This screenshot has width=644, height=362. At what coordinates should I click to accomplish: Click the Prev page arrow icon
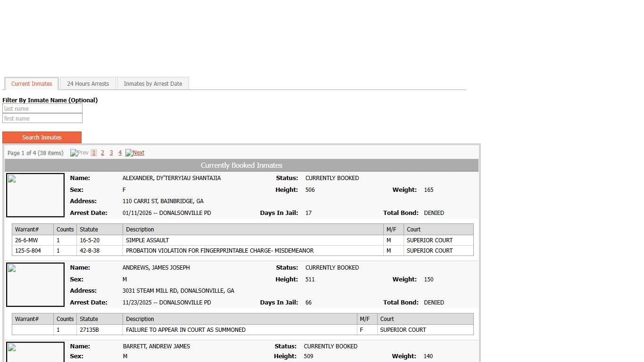74,153
